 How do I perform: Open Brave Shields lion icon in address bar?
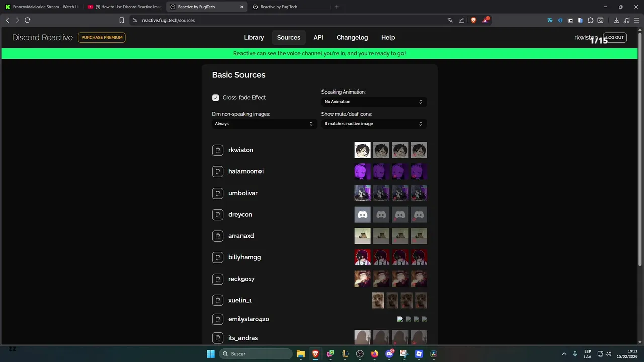click(473, 20)
